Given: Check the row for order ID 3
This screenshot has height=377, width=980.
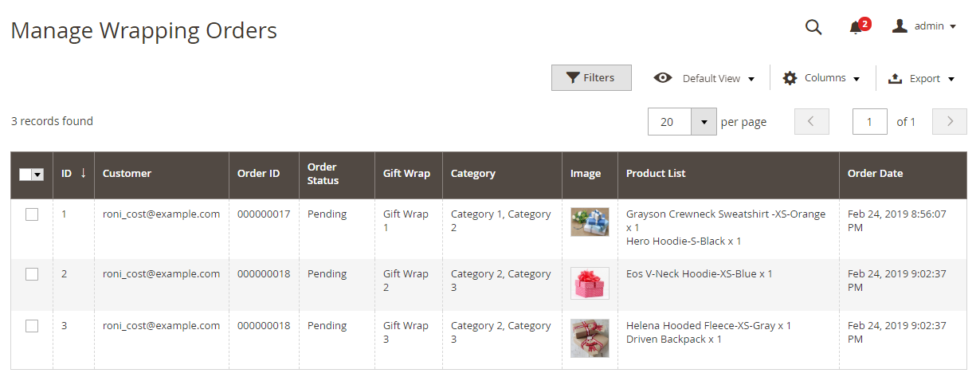Looking at the screenshot, I should point(32,326).
